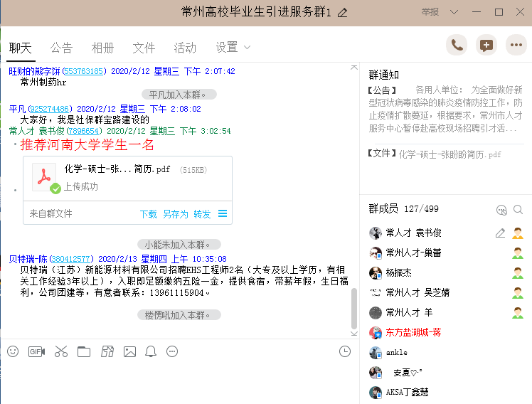Start a group voice call with phone icon
Screen dimensions: 532x404
457,46
